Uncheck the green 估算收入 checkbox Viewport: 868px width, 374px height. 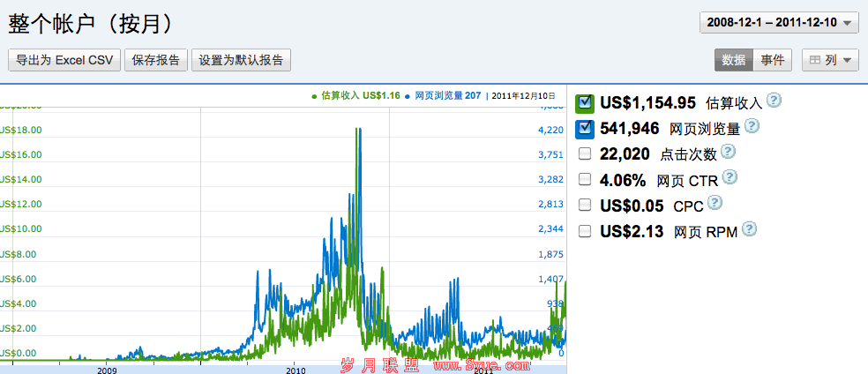pyautogui.click(x=584, y=103)
